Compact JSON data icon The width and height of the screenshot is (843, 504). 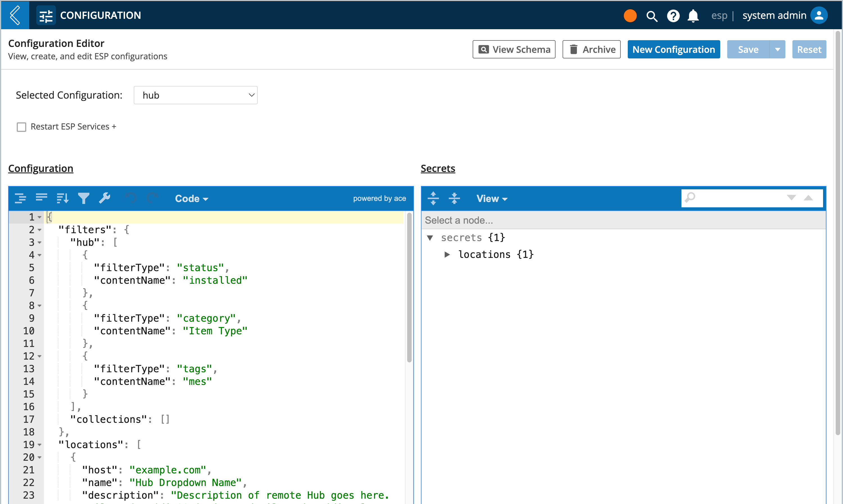pyautogui.click(x=41, y=198)
